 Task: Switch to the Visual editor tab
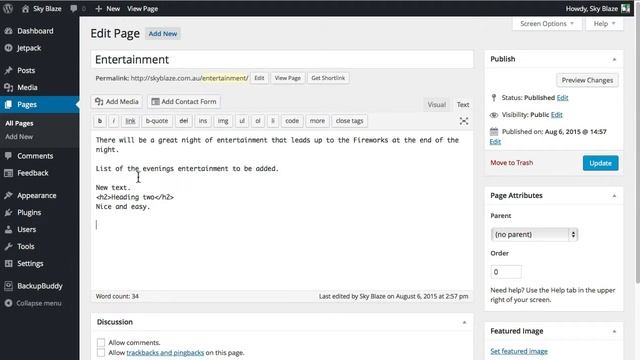[x=436, y=105]
